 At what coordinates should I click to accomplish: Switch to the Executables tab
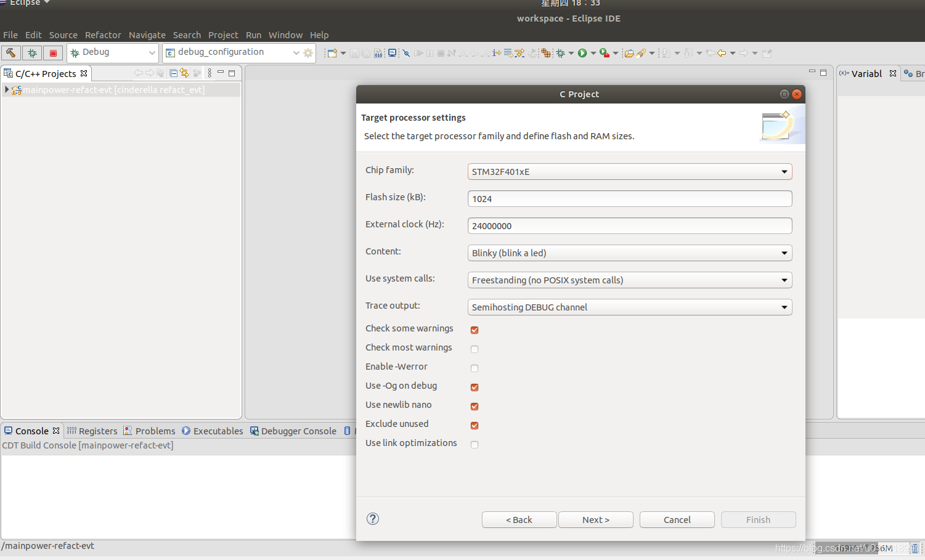pyautogui.click(x=212, y=431)
